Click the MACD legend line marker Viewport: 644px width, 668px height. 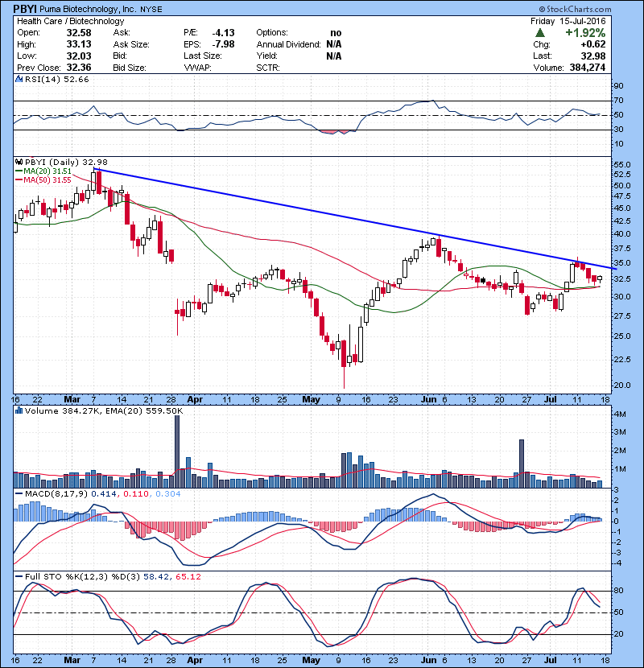point(19,494)
